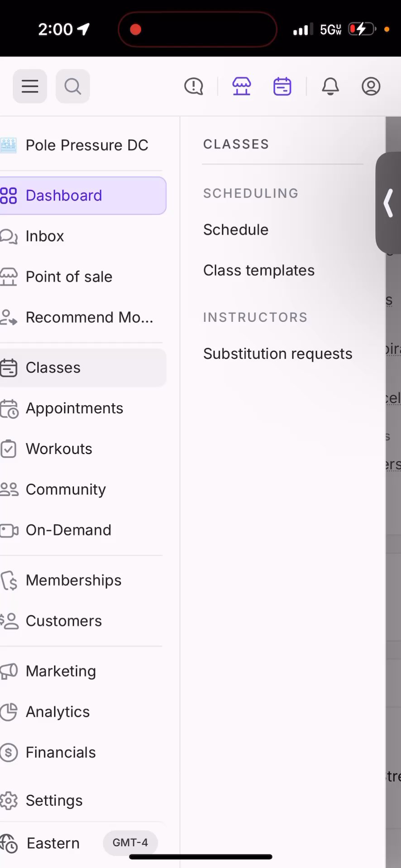Viewport: 401px width, 868px height.
Task: Expand the Appointments menu
Action: coord(74,408)
